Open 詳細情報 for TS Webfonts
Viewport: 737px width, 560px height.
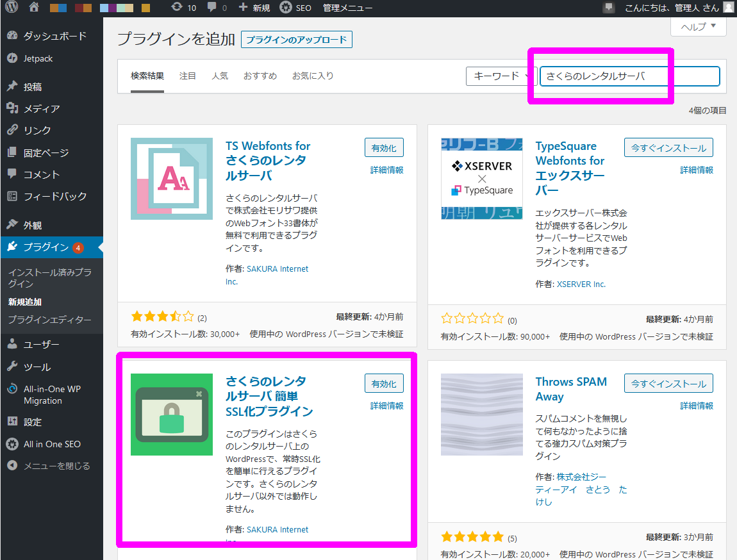pyautogui.click(x=387, y=170)
